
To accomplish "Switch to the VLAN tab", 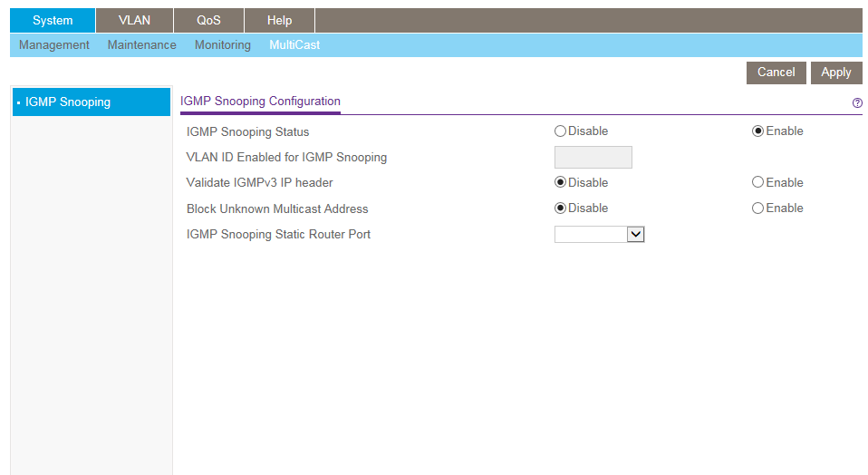I will pos(134,21).
